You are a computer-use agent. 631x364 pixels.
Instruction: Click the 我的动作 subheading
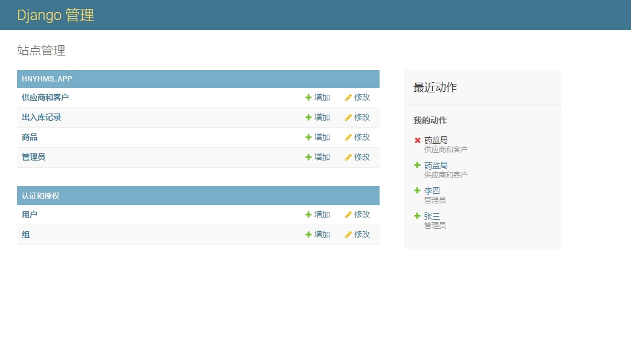pos(430,120)
